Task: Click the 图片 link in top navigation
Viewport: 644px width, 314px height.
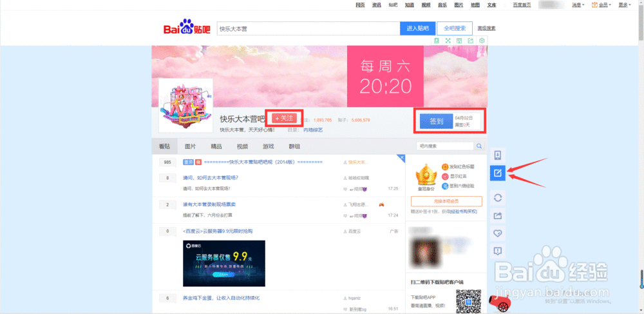Action: (x=459, y=5)
